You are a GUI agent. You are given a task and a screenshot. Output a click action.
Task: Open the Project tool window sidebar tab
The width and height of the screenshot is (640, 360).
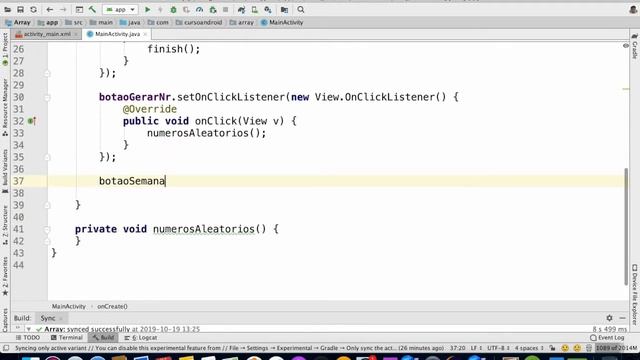pos(5,49)
